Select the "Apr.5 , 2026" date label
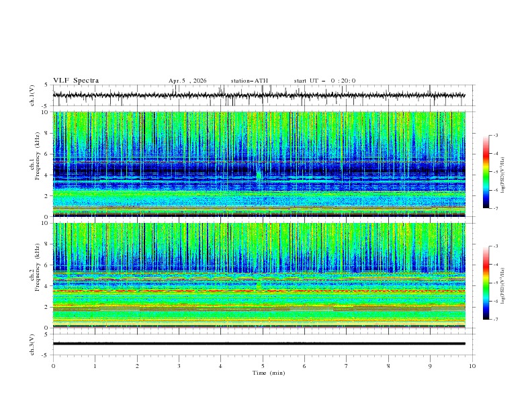 pyautogui.click(x=187, y=81)
